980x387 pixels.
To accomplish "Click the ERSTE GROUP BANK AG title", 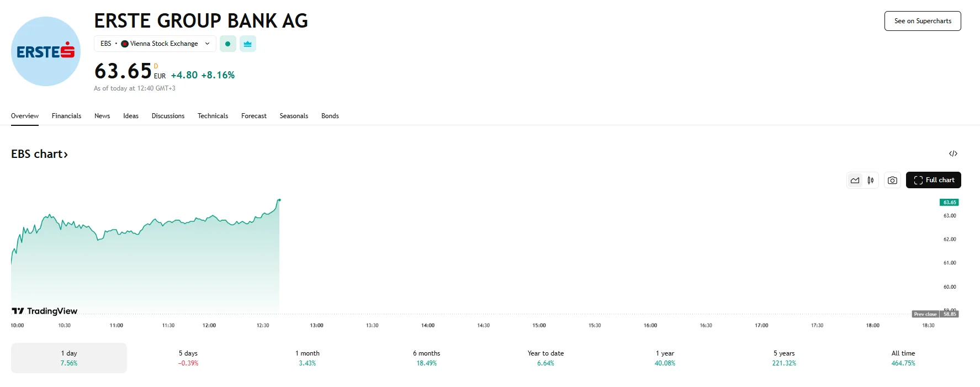I will (201, 21).
